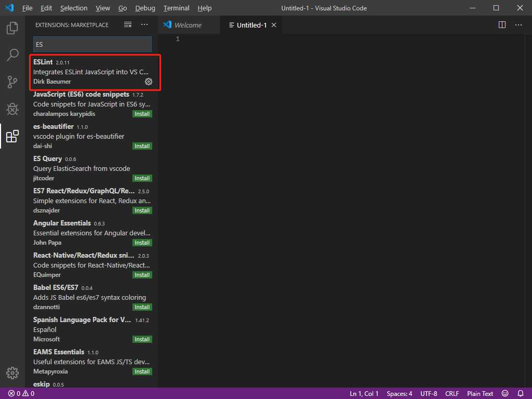532x399 pixels.
Task: Open the Explorer view in activity bar
Action: pyautogui.click(x=12, y=28)
